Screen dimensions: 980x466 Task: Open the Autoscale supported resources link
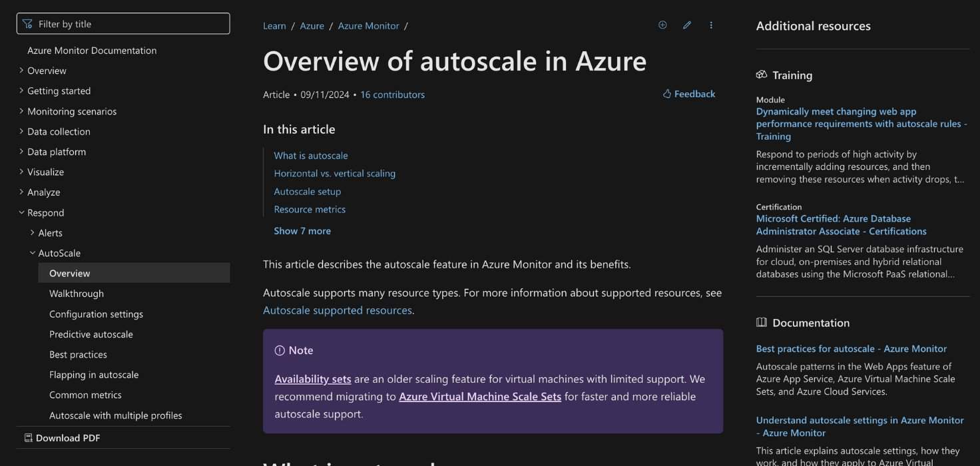click(x=337, y=310)
